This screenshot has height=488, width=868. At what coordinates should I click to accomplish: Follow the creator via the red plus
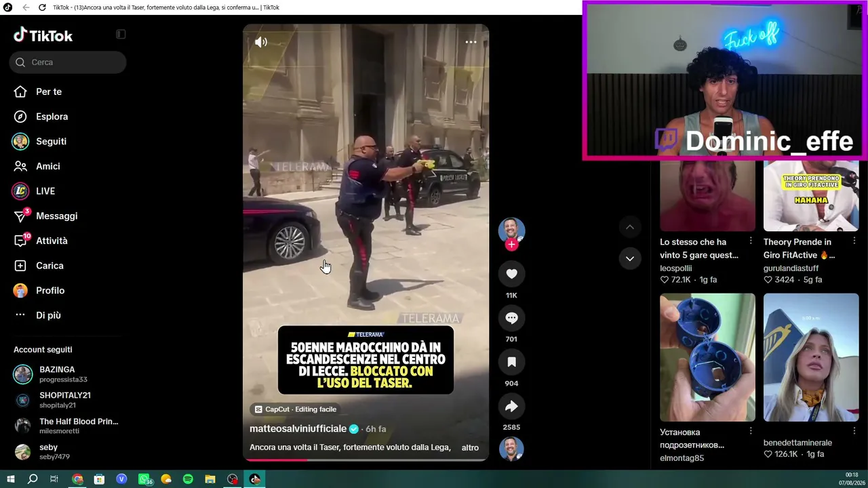click(x=511, y=245)
